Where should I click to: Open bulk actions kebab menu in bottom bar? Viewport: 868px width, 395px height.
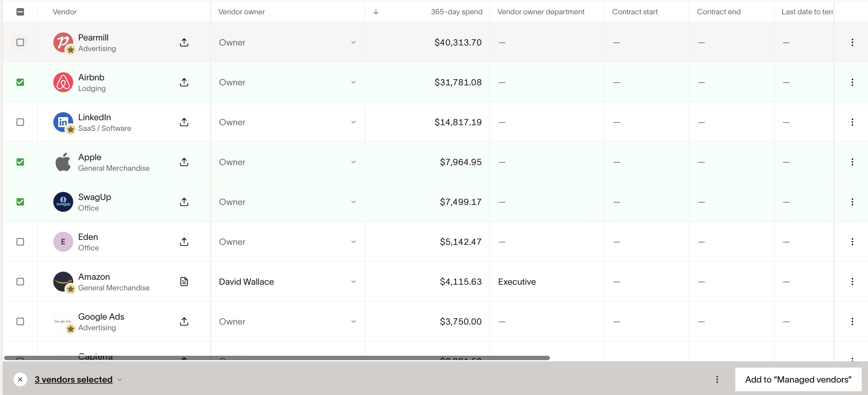[x=717, y=379]
